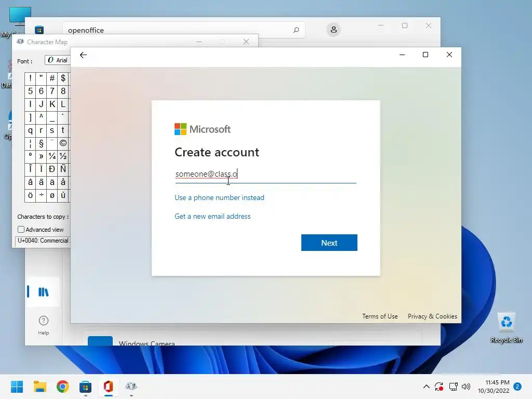The height and width of the screenshot is (399, 532).
Task: Click the email address input field
Action: tap(265, 174)
